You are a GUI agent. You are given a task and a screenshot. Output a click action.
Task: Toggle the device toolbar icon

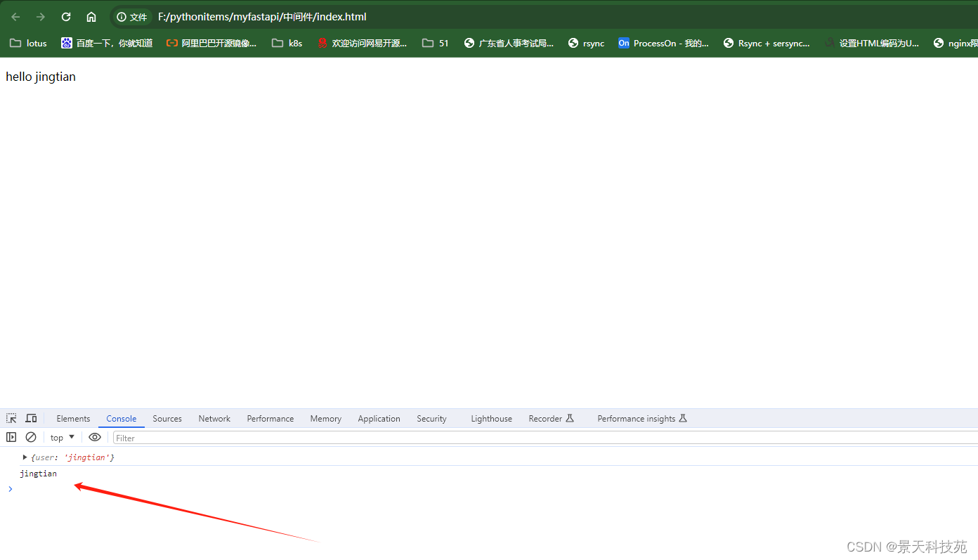pos(31,418)
